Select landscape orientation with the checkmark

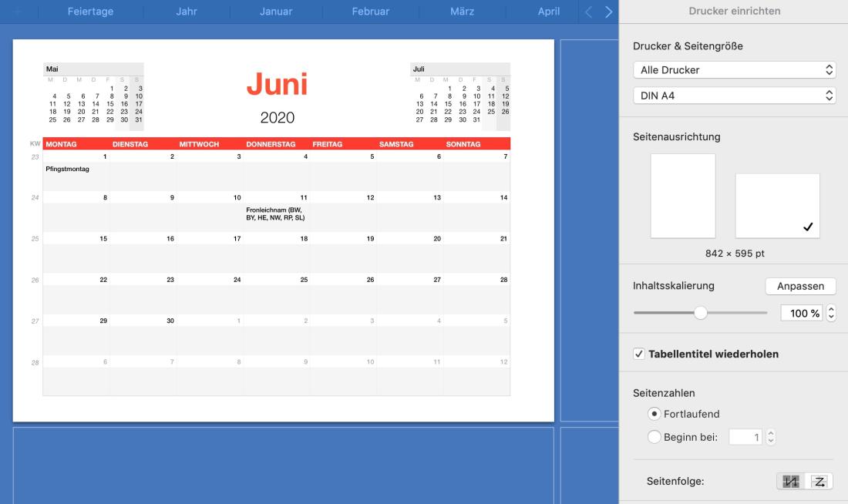777,205
